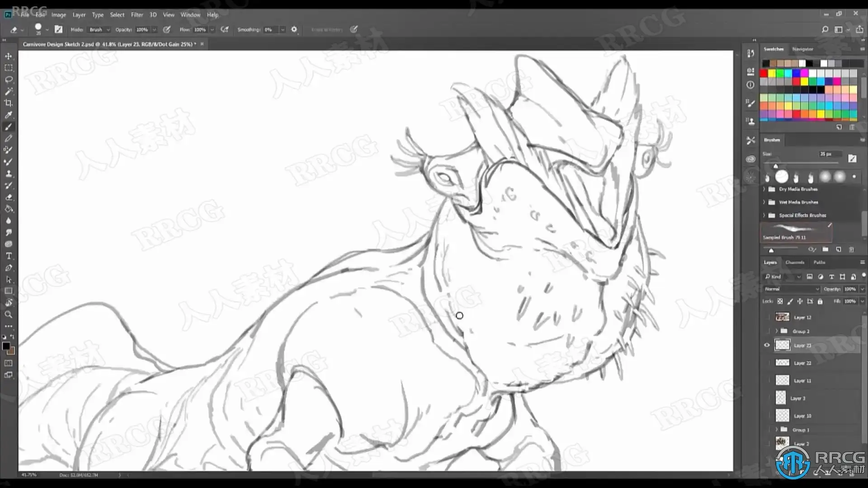Pick the Eyedropper tool
Viewport: 868px width, 488px height.
click(9, 115)
